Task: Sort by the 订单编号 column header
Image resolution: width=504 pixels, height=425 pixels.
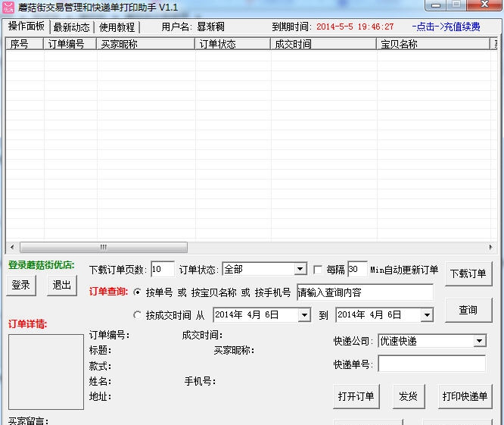Action: 70,44
